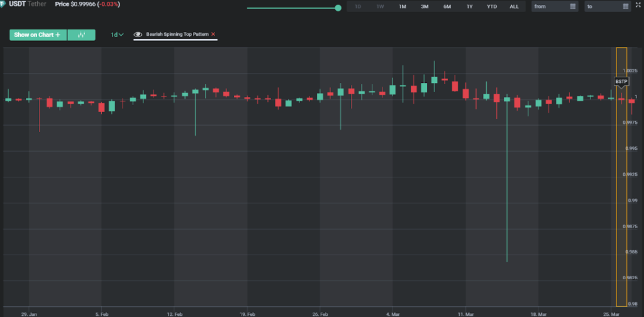Click the BSTP pattern marker label
The height and width of the screenshot is (317, 644).
point(621,82)
